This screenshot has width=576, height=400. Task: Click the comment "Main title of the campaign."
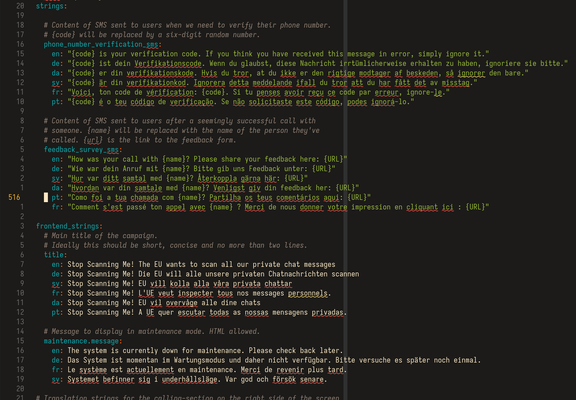tap(101, 236)
